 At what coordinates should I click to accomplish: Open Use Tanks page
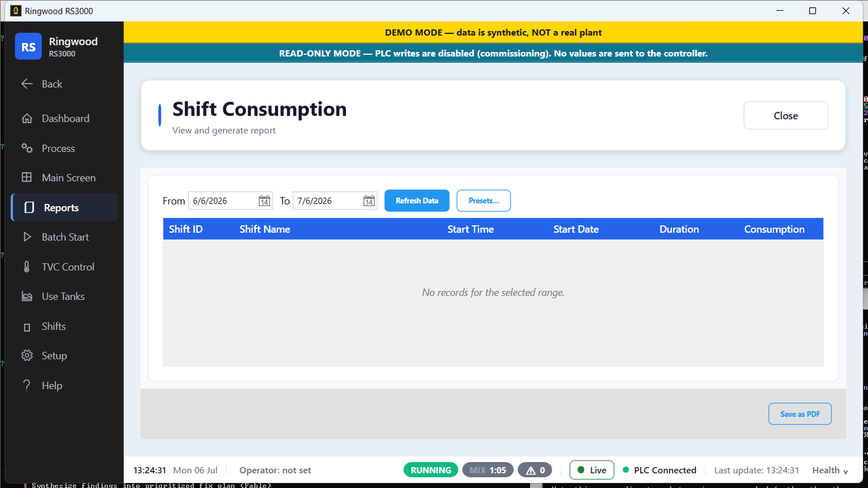[64, 297]
